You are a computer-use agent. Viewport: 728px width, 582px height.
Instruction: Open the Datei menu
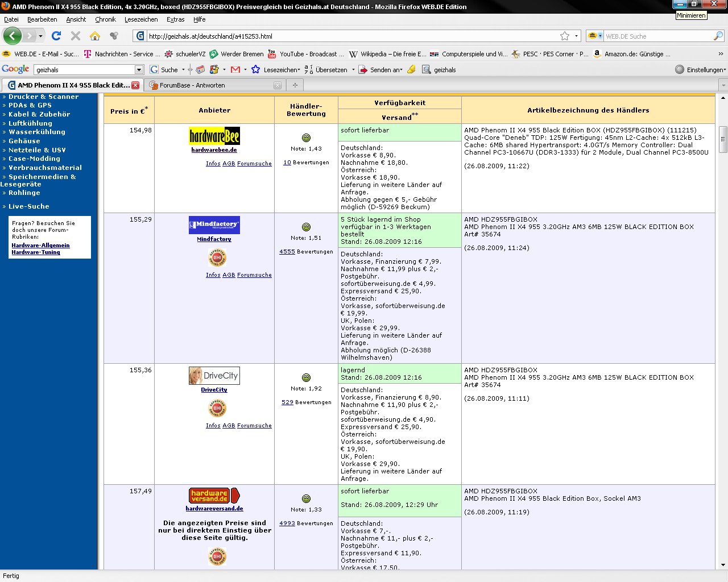tap(11, 19)
